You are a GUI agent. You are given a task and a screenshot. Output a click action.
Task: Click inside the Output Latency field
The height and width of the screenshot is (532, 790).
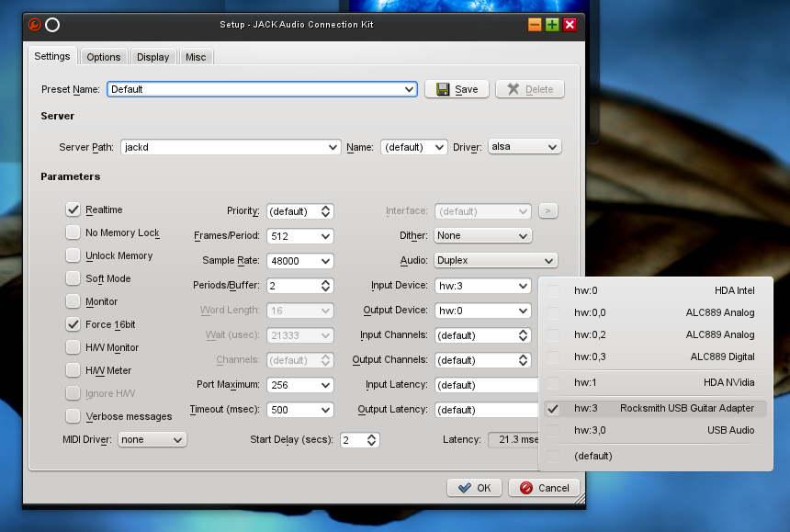486,410
